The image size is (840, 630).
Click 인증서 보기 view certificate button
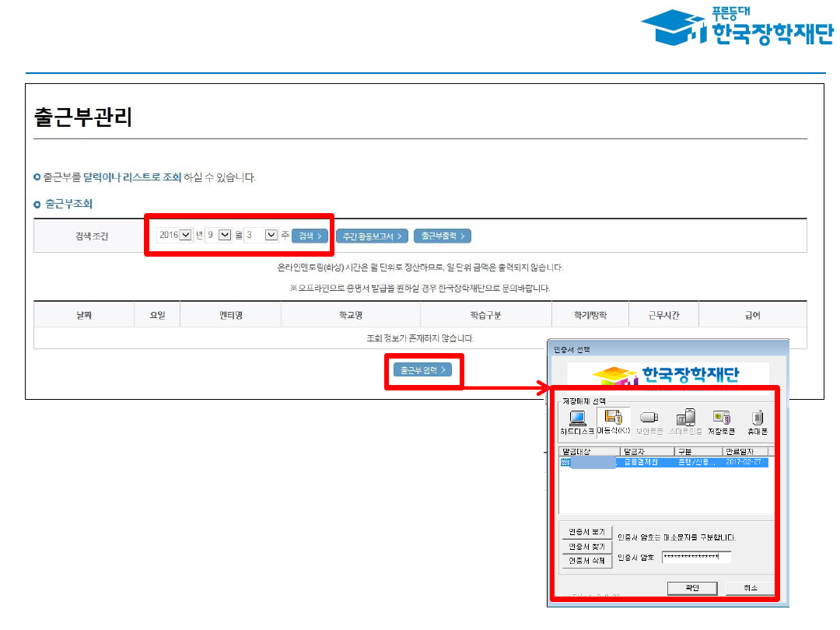[586, 532]
